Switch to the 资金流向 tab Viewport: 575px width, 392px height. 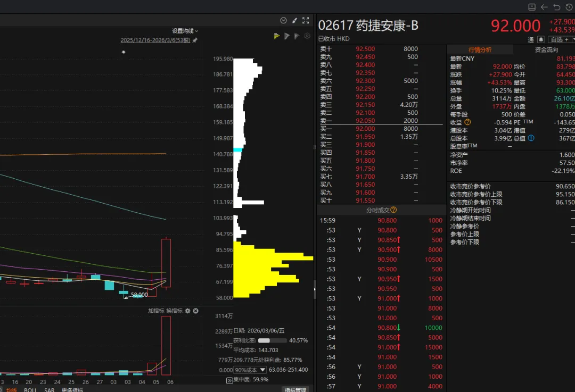(x=546, y=49)
